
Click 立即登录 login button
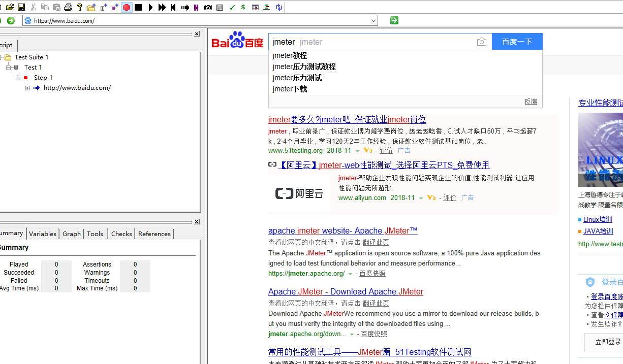(604, 342)
